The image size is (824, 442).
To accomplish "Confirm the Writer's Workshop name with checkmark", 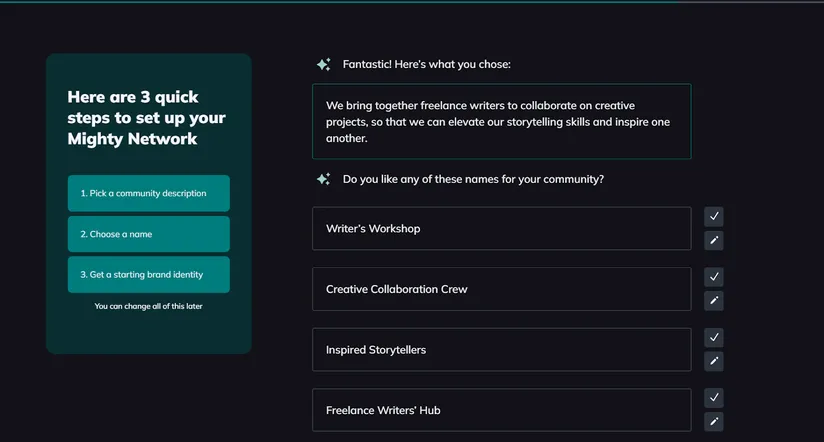I will (x=713, y=216).
